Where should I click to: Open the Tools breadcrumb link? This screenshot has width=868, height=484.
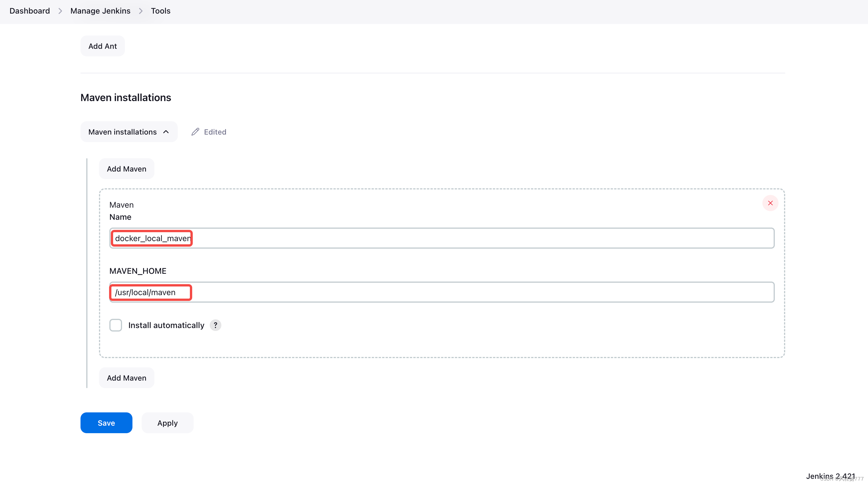pos(160,11)
